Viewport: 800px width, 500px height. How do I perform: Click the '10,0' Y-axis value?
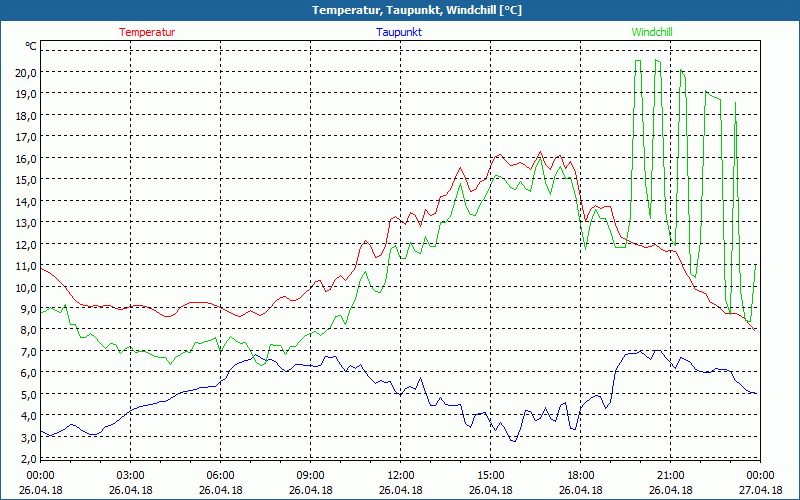click(26, 287)
